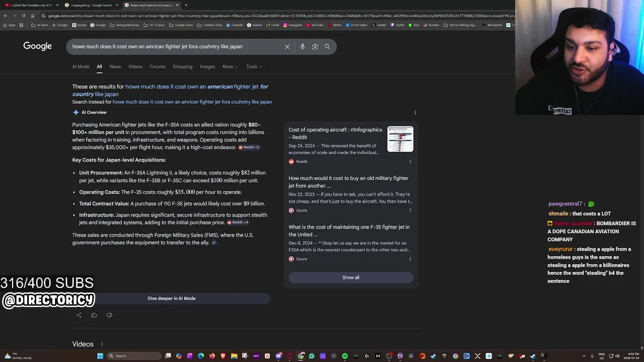The height and width of the screenshot is (362, 644).
Task: Open the Creative Tools bookmark folder
Action: pos(210,25)
